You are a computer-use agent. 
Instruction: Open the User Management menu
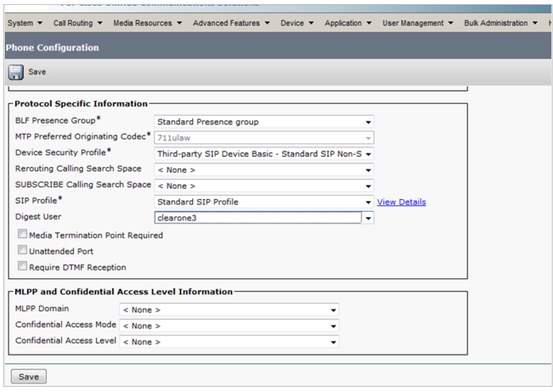pyautogui.click(x=418, y=23)
